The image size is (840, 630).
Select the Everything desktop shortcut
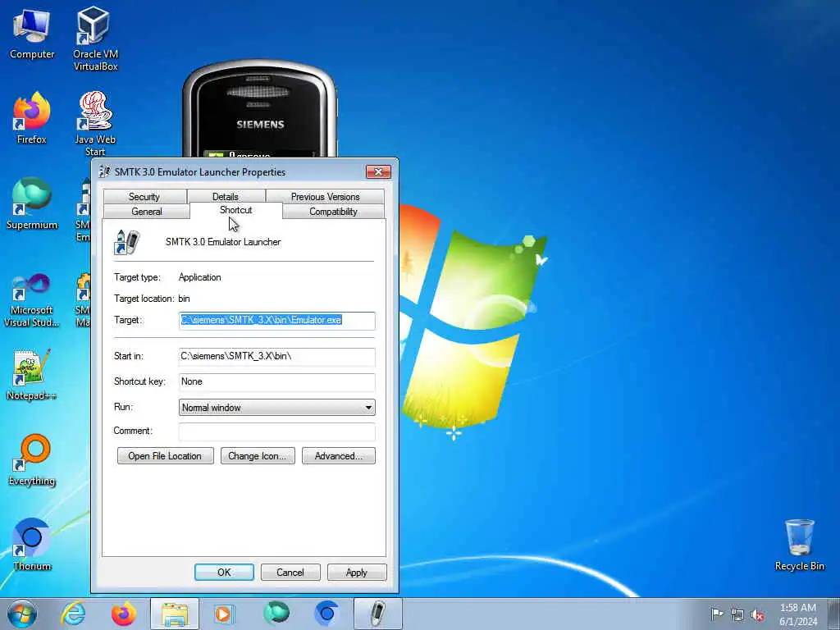coord(32,459)
